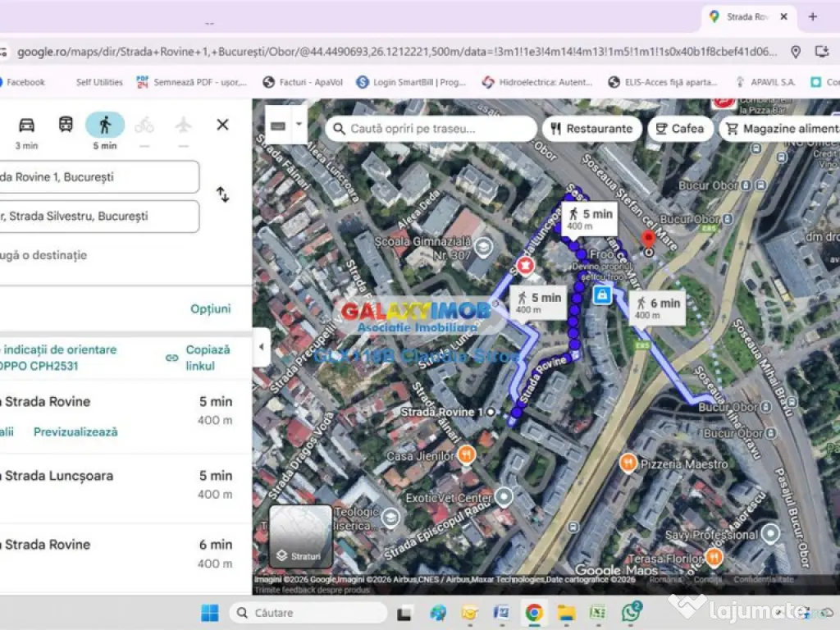
Task: Collapse the side panel with the arrow
Action: pyautogui.click(x=261, y=347)
